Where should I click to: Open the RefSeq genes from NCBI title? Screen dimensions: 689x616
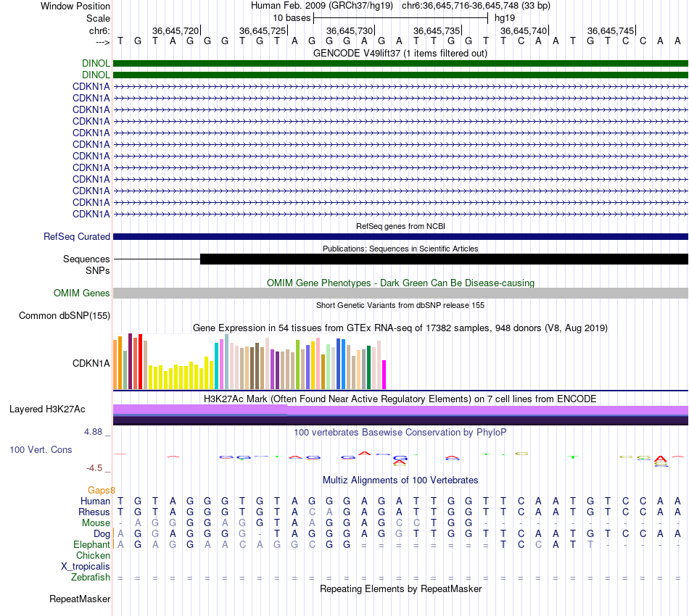(x=400, y=226)
